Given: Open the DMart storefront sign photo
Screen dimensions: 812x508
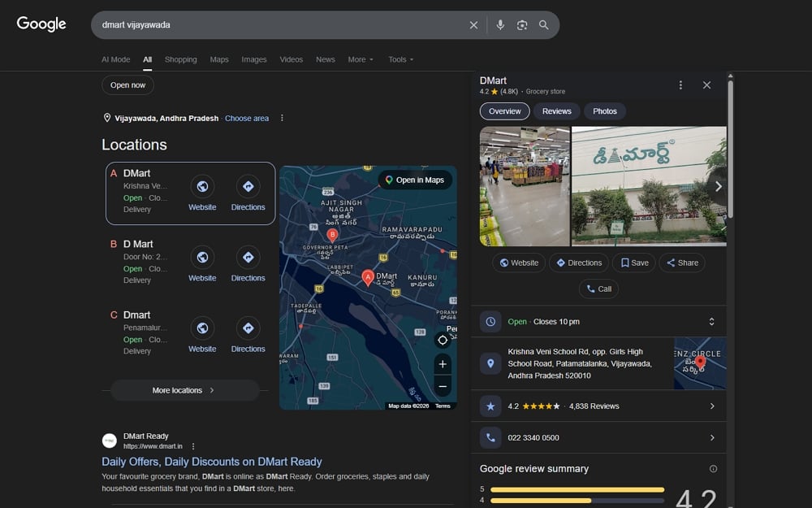Looking at the screenshot, I should tap(649, 187).
